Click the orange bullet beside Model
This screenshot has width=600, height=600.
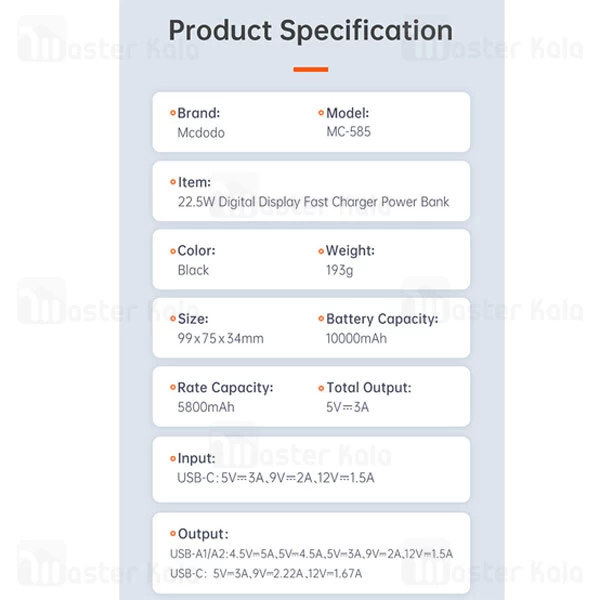321,113
